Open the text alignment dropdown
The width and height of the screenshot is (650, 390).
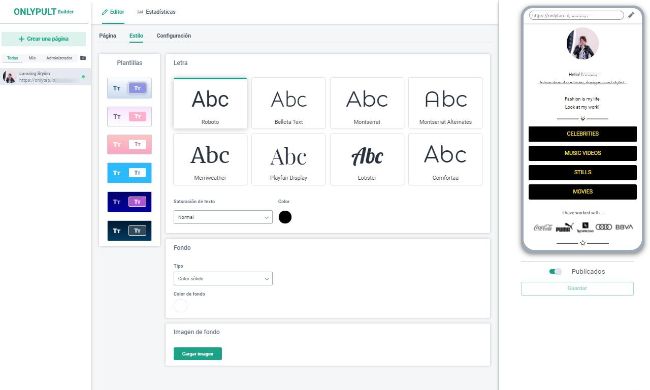[223, 217]
